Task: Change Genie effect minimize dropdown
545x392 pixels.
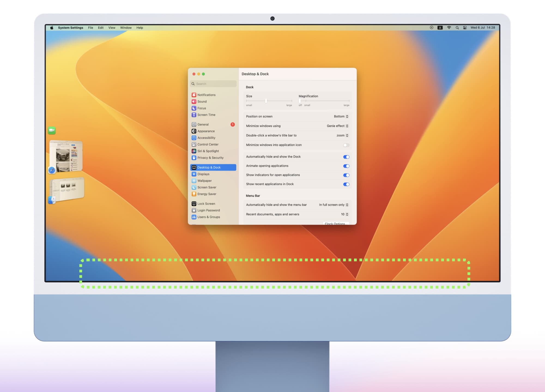Action: pyautogui.click(x=337, y=126)
